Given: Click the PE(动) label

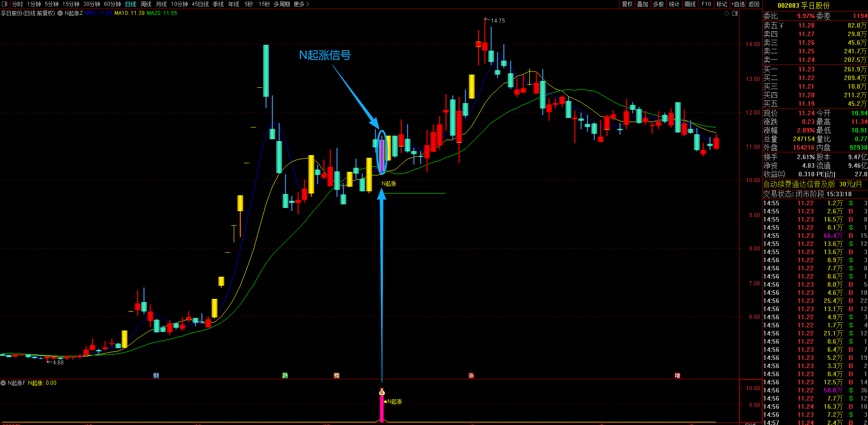Looking at the screenshot, I should click(x=826, y=174).
